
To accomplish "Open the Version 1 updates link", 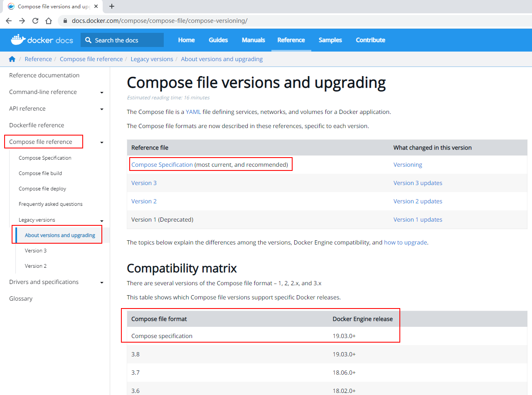I will coord(418,220).
